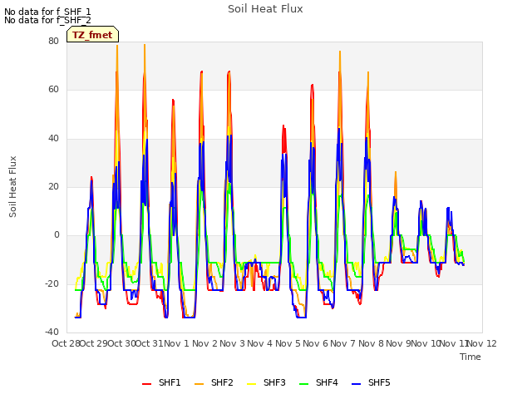
Task: Click the 0 y-axis tick label
Action: [x=57, y=234]
